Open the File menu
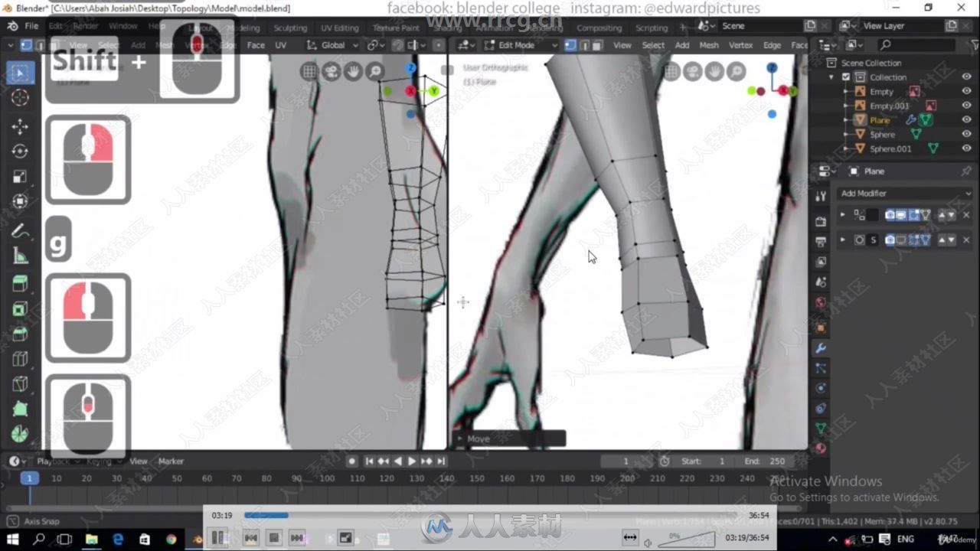The image size is (980, 551). pyautogui.click(x=31, y=26)
